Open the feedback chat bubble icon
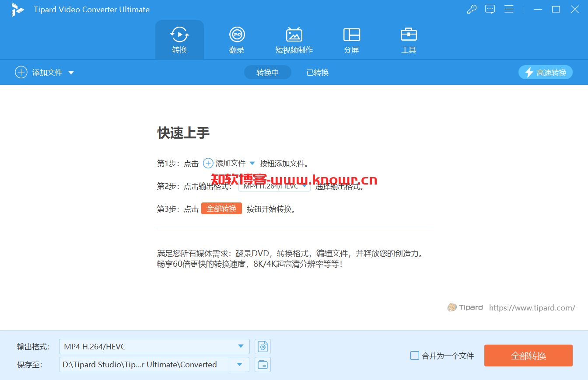This screenshot has width=588, height=380. coord(490,9)
